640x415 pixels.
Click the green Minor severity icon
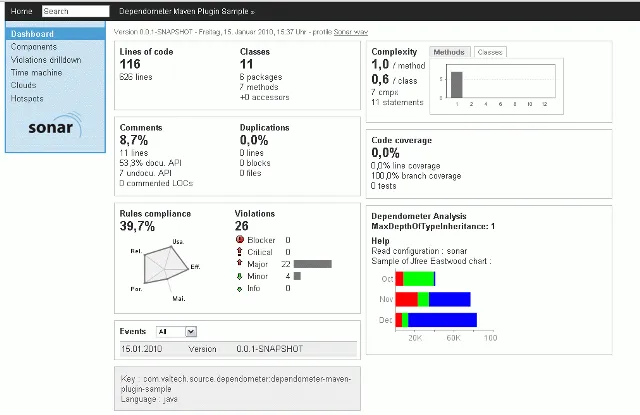pyautogui.click(x=240, y=276)
